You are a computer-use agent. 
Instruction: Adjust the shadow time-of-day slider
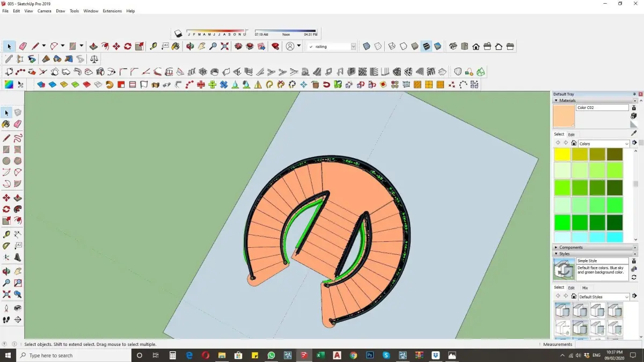pyautogui.click(x=286, y=31)
